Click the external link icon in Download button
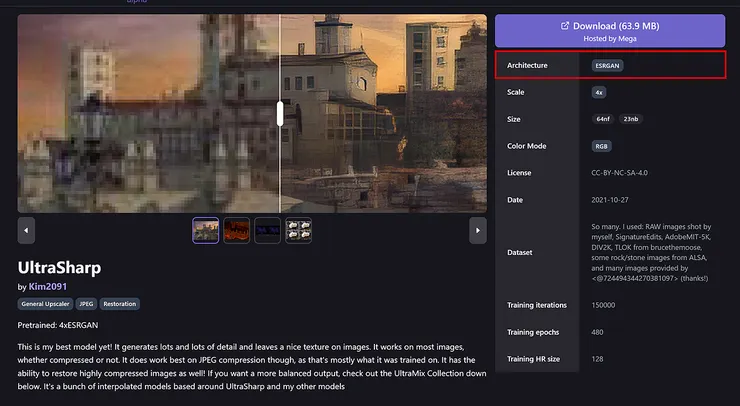Viewport: 740px width, 406px height. tap(564, 26)
